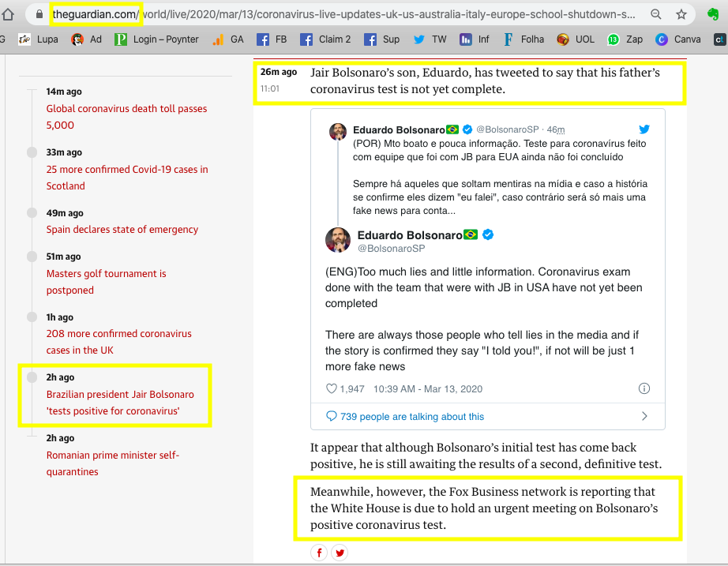Click the 46m timestamp of the Portuguese tweet
The width and height of the screenshot is (728, 566).
555,129
